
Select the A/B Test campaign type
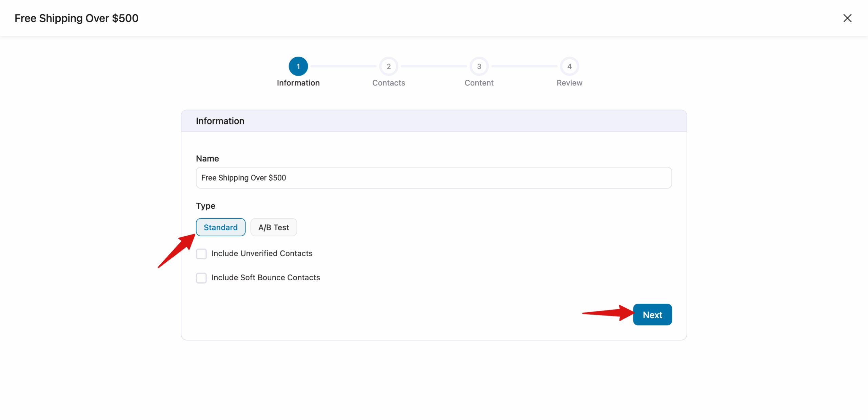274,227
